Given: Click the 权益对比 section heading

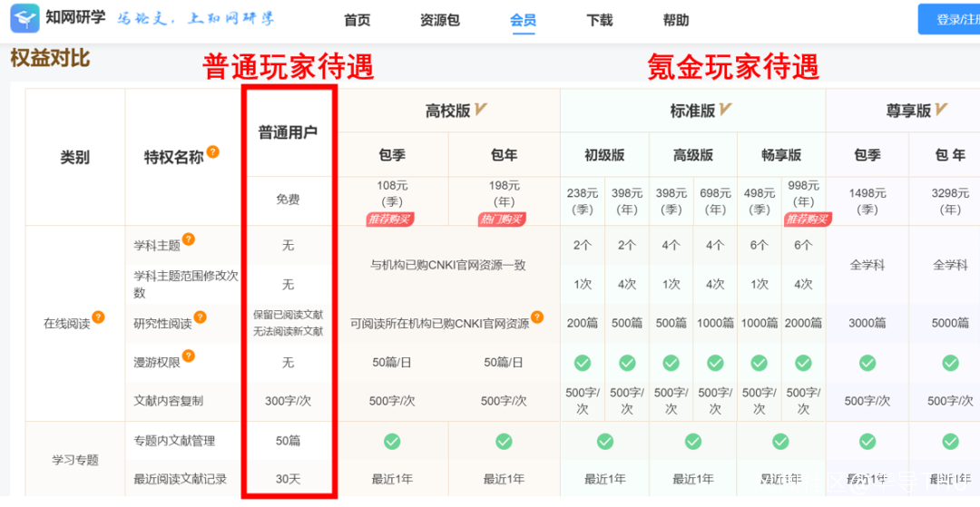Looking at the screenshot, I should point(50,58).
